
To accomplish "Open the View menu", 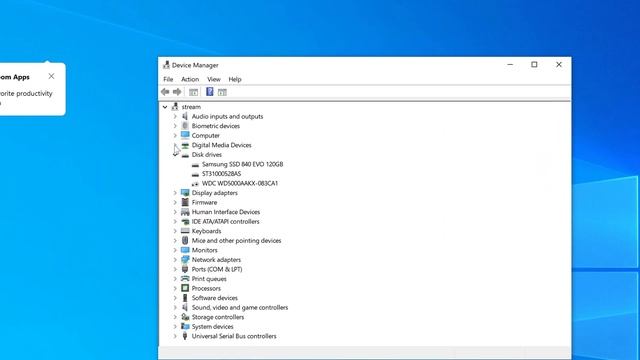I will point(214,79).
